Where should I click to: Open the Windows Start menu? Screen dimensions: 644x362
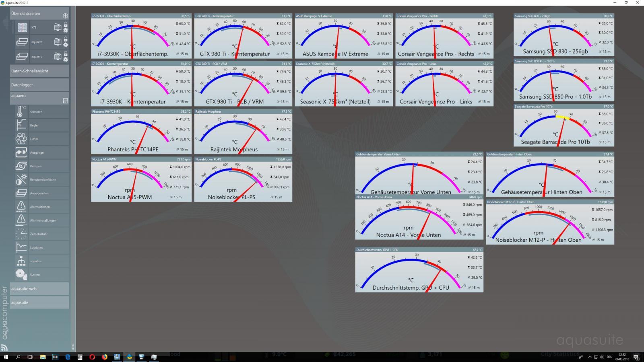pos(6,357)
